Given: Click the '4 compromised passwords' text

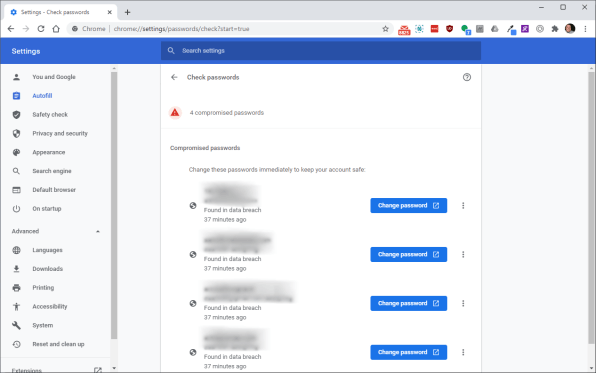Looking at the screenshot, I should 227,113.
